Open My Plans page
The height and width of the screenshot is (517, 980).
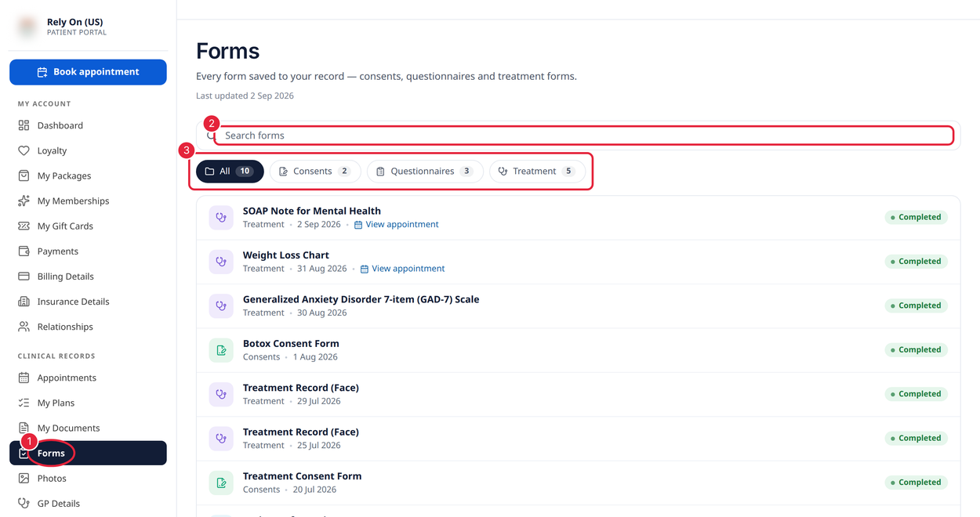[88, 403]
